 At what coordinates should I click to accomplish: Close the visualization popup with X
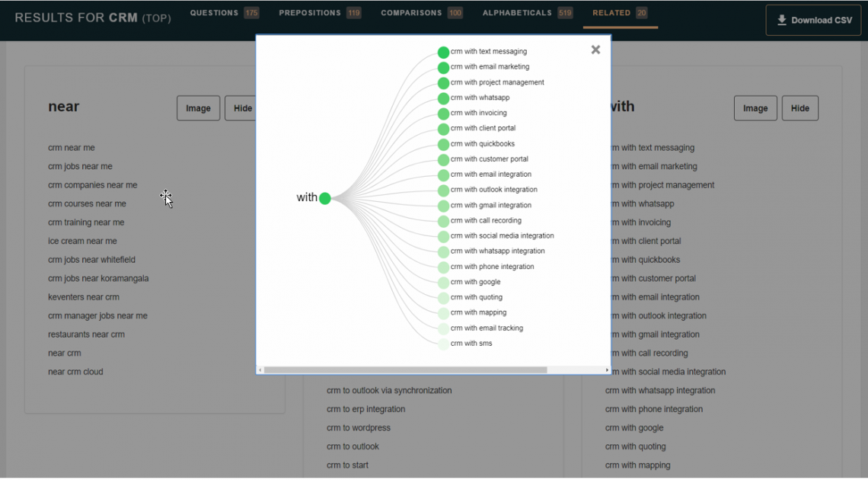pyautogui.click(x=595, y=50)
